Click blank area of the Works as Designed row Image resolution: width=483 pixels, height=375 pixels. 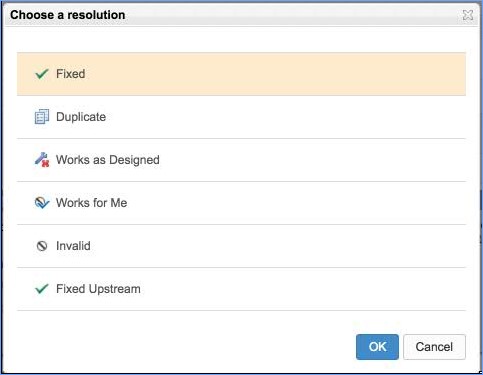pyautogui.click(x=310, y=160)
